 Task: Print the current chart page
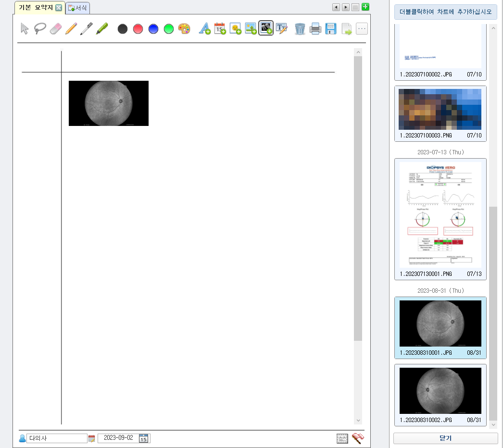click(315, 29)
